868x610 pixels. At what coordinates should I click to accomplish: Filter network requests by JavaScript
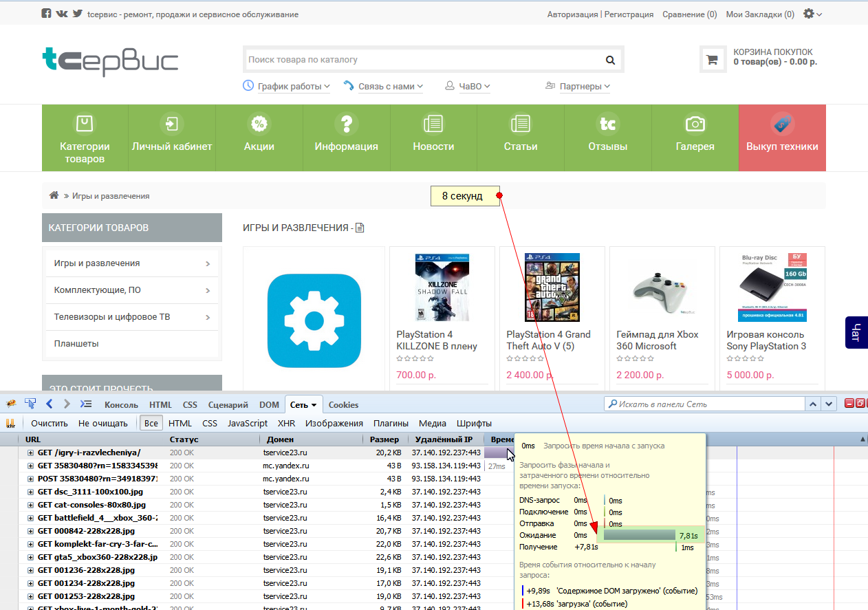(x=248, y=423)
